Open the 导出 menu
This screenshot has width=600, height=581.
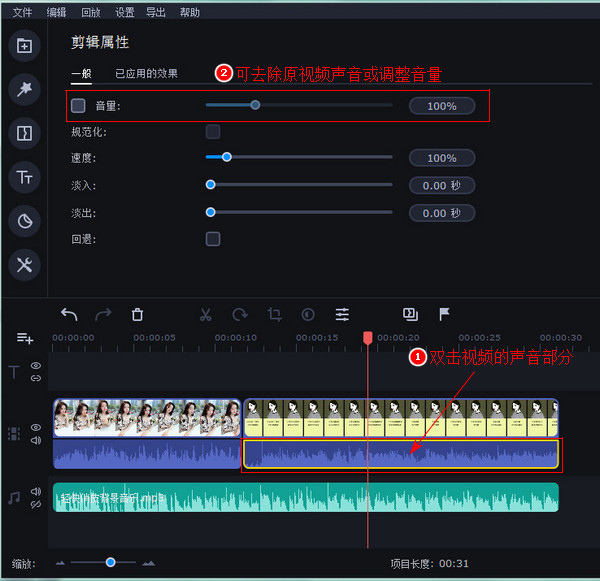pos(155,13)
